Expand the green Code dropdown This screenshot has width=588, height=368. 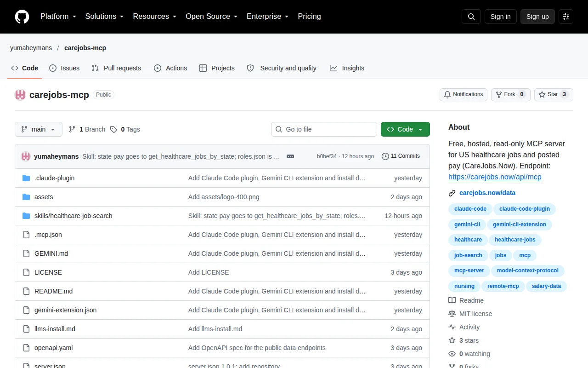click(405, 129)
